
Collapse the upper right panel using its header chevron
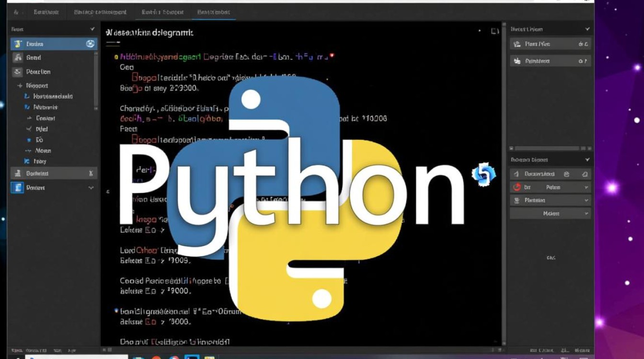587,29
